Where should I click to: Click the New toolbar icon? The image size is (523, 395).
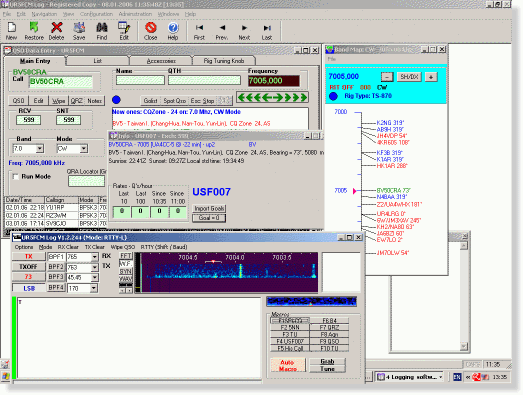[11, 27]
